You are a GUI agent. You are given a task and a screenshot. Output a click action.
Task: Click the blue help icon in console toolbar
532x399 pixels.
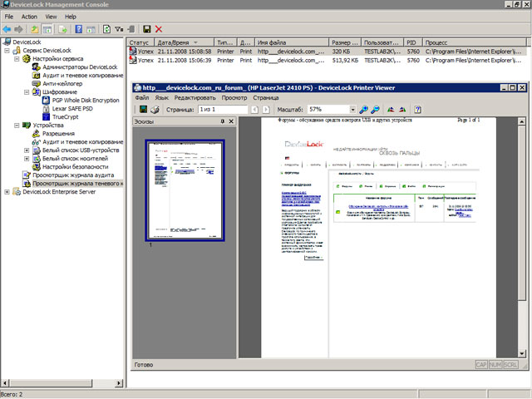[x=79, y=29]
